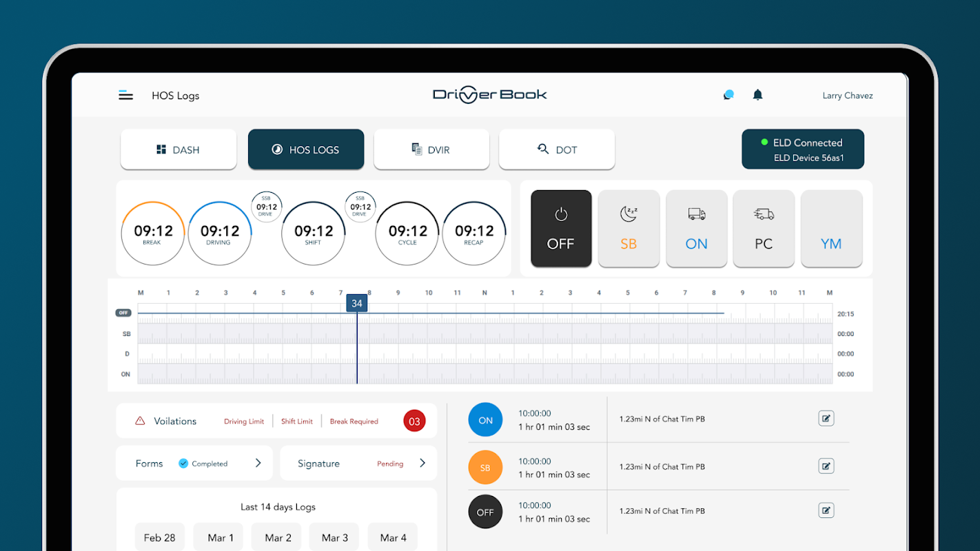Screen dimensions: 980x551
Task: Click the 20:15 OFF total hours
Action: pos(846,314)
